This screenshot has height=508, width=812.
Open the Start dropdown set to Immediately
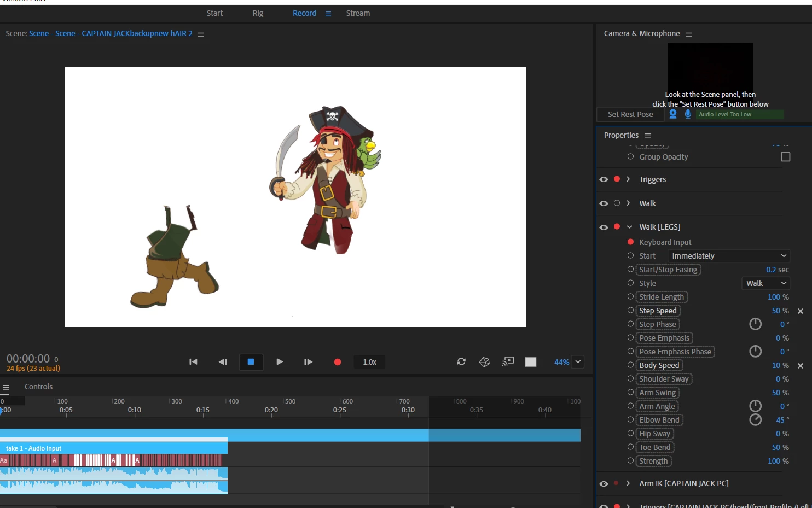pos(729,256)
